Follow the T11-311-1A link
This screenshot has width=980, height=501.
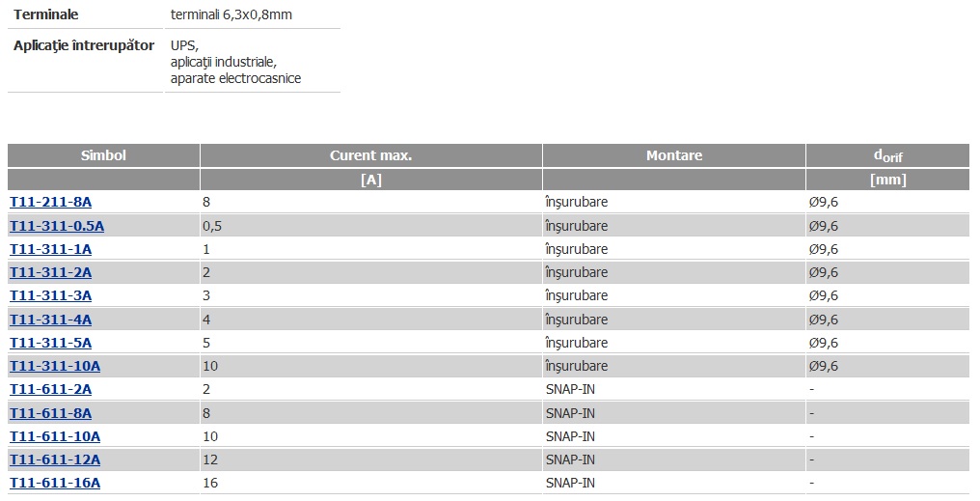(x=50, y=249)
